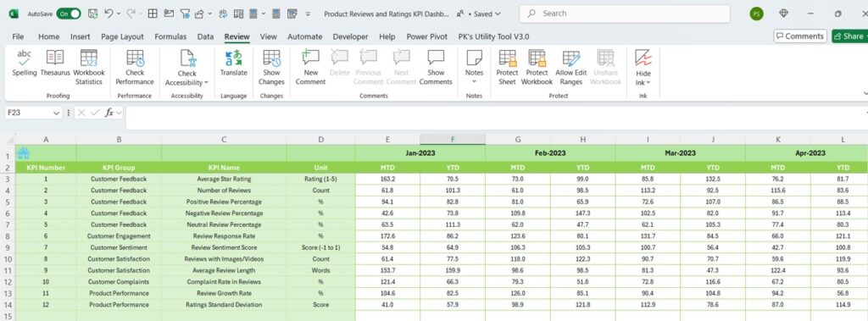Viewport: 868px width, 321px height.
Task: Expand the Hide Ink dropdown arrow
Action: (x=648, y=82)
